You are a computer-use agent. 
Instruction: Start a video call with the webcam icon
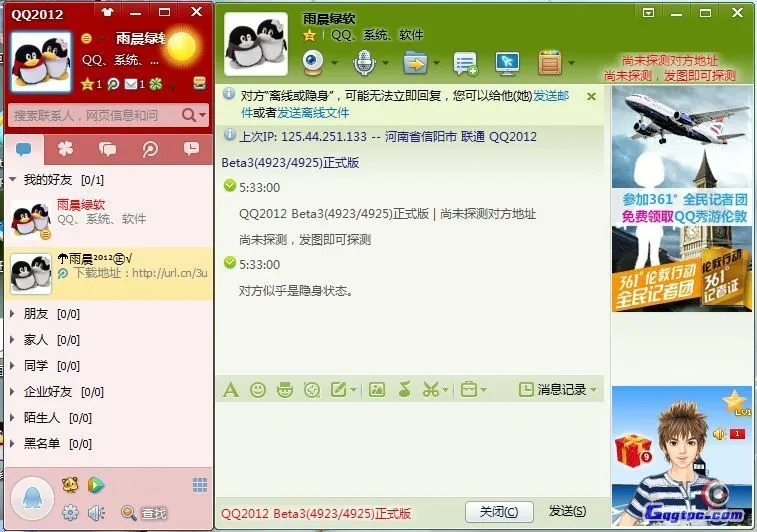(x=313, y=63)
